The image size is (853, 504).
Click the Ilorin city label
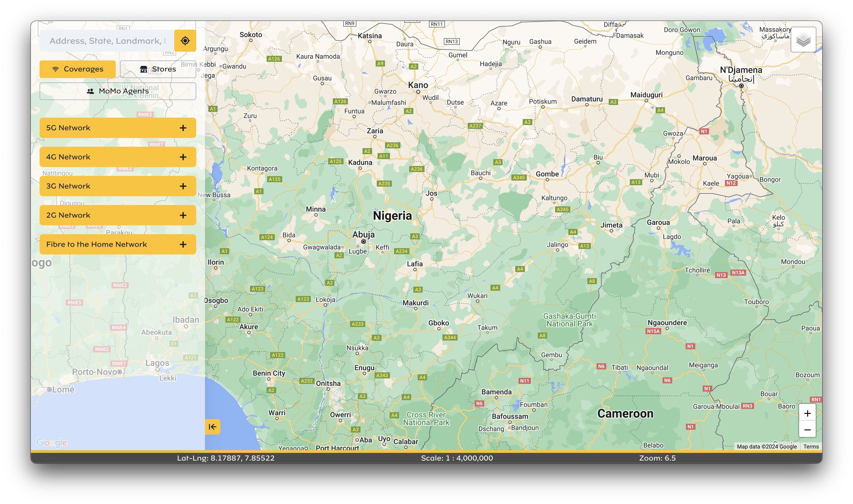216,262
